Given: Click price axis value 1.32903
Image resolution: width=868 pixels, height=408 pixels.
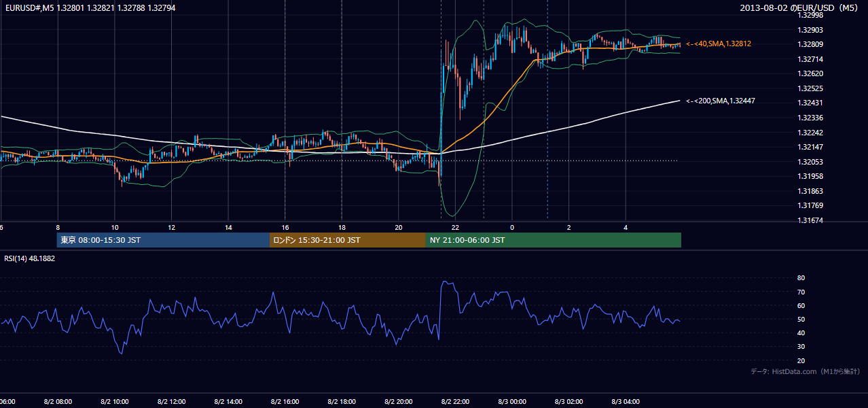Looking at the screenshot, I should pyautogui.click(x=810, y=30).
